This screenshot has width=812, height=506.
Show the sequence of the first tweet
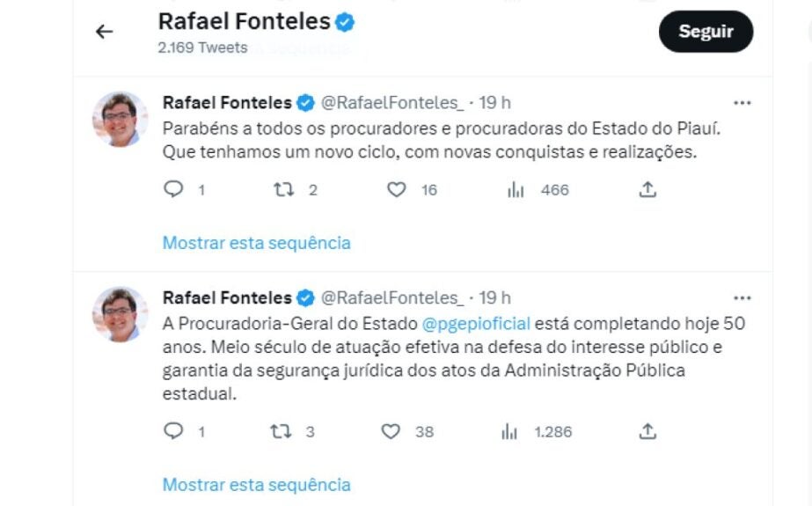256,243
